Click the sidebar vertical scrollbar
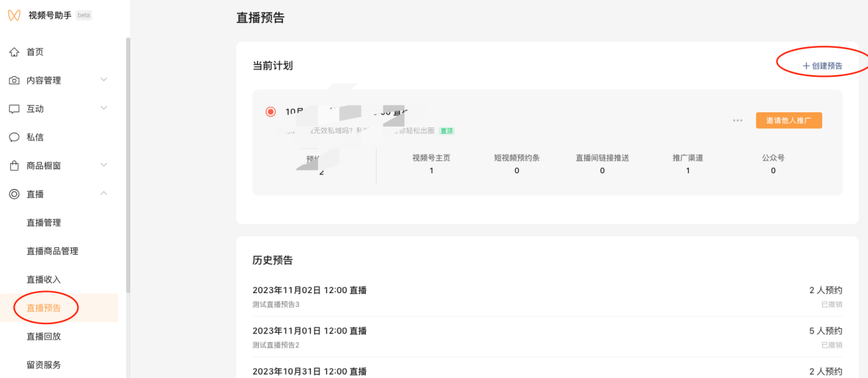Screen dimensions: 868x378 [x=128, y=164]
